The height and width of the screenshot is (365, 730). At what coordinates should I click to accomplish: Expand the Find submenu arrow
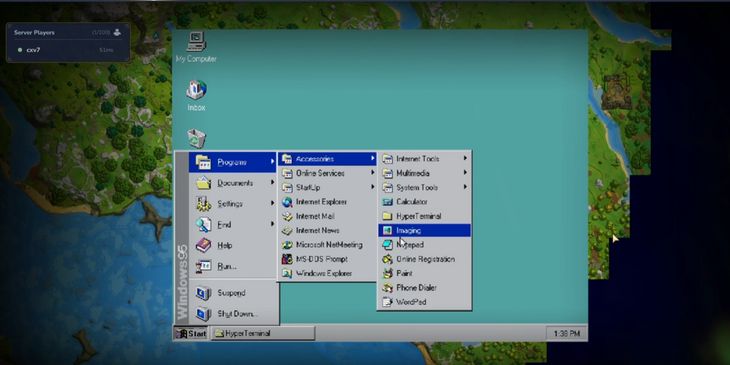[272, 224]
